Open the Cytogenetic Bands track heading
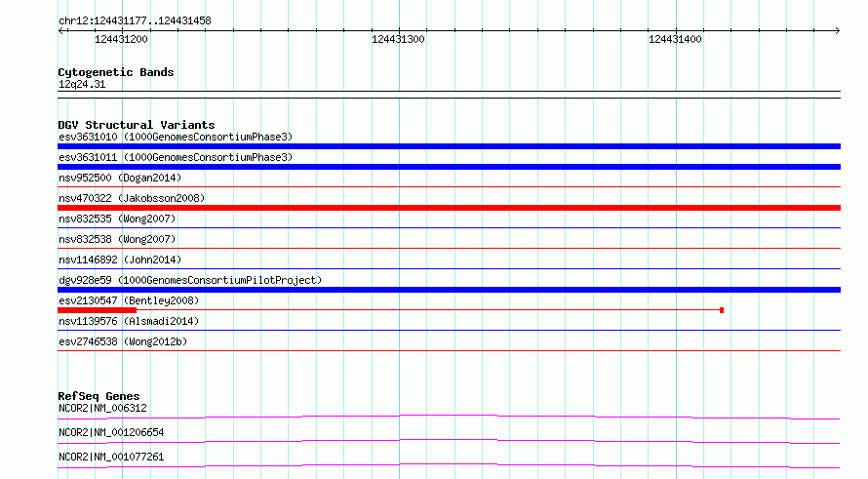The image size is (868, 479). 116,72
